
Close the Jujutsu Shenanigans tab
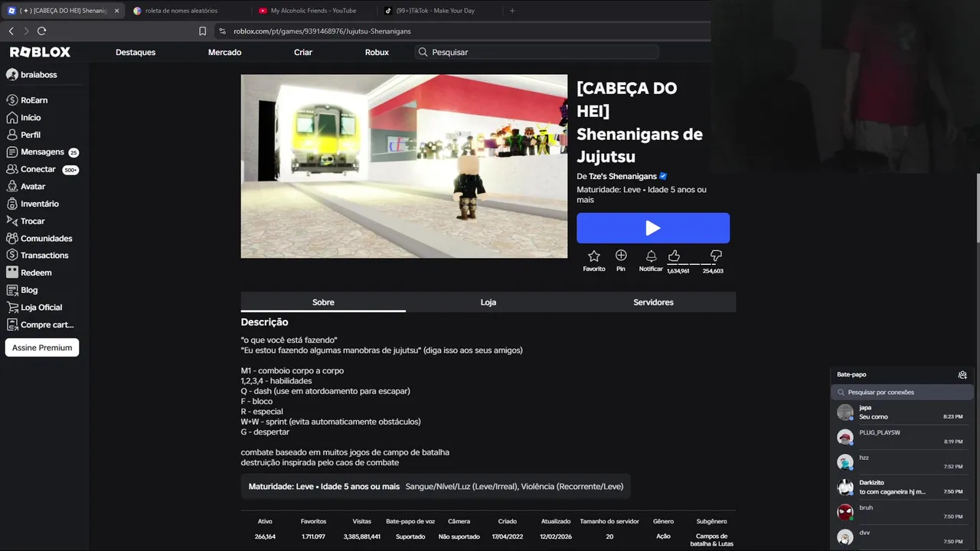(117, 11)
